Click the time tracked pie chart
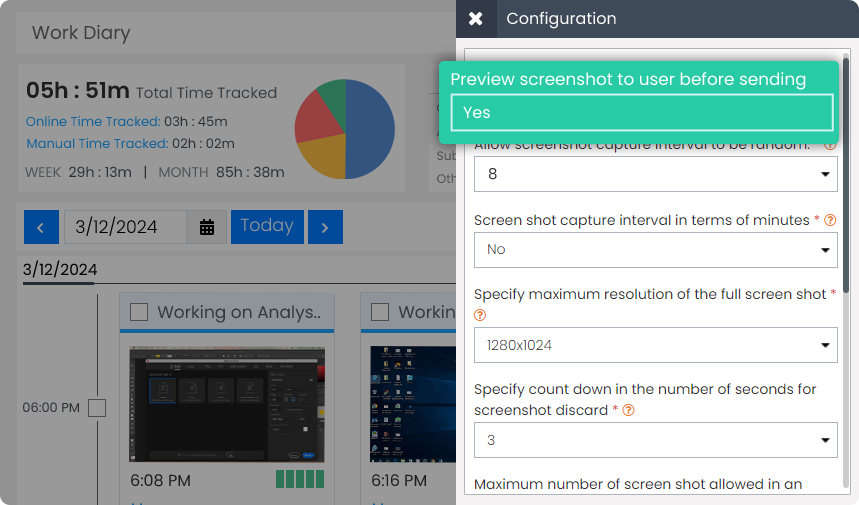The width and height of the screenshot is (859, 505). coord(344,128)
